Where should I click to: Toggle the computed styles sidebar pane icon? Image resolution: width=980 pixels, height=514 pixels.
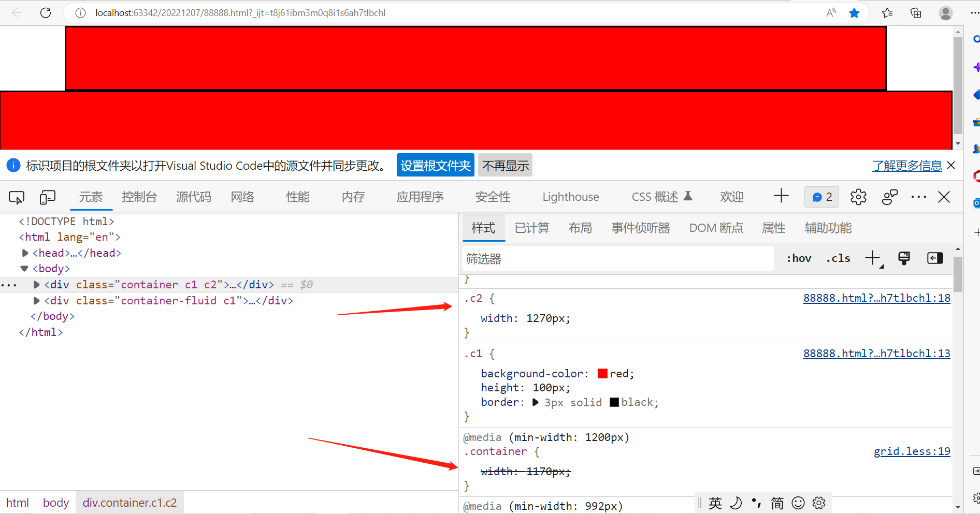[935, 258]
